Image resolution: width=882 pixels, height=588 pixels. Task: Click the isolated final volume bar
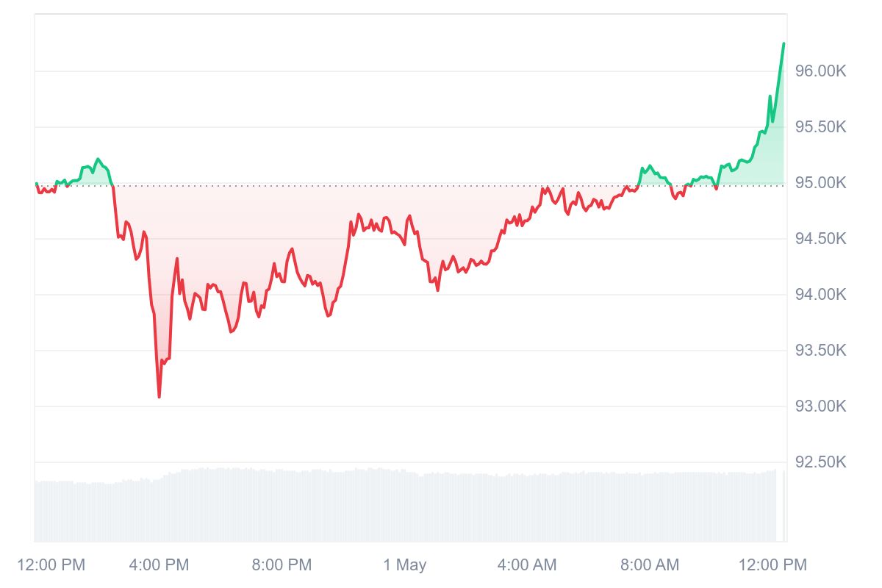tap(784, 507)
